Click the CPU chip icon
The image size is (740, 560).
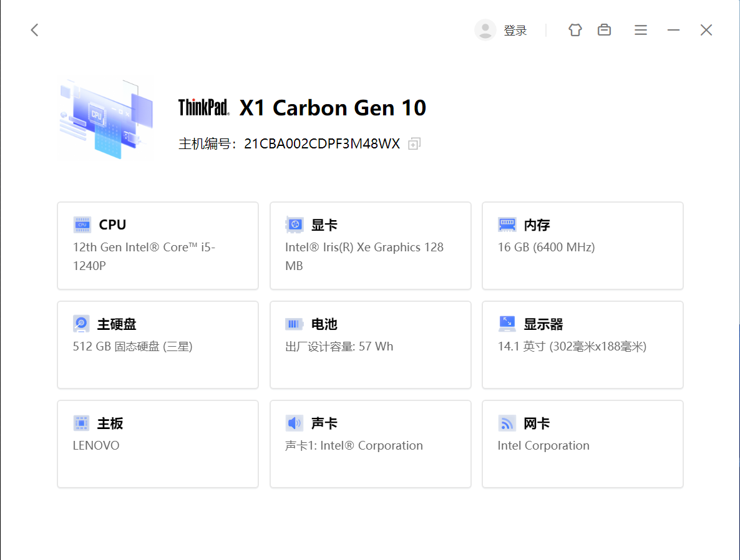pos(82,224)
